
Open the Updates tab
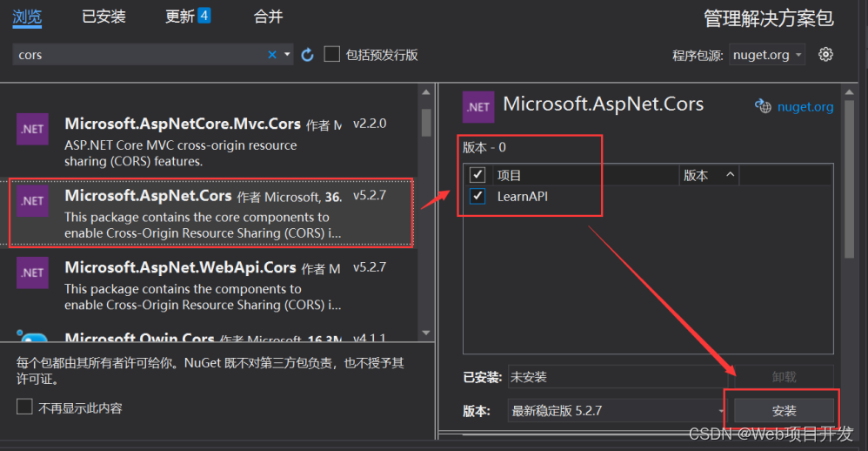(180, 17)
